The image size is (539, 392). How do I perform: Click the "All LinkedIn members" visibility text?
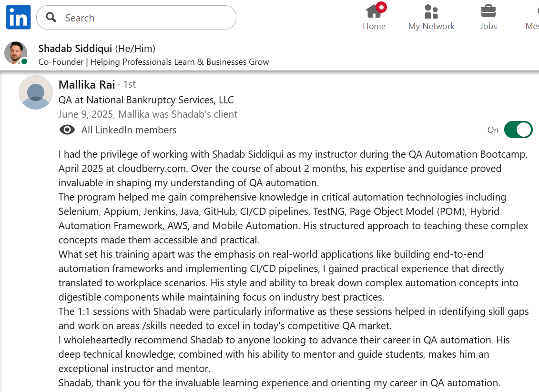coord(129,130)
